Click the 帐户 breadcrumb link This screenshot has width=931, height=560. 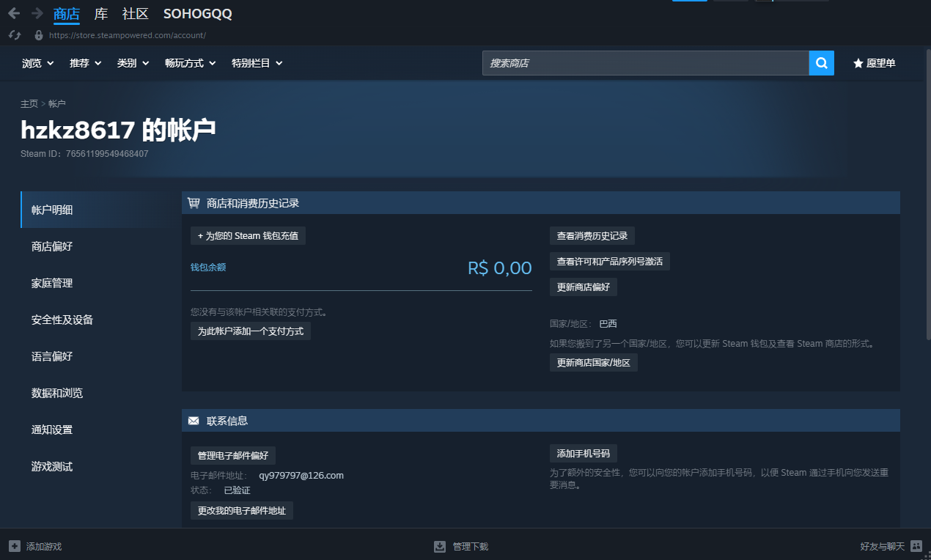click(57, 104)
